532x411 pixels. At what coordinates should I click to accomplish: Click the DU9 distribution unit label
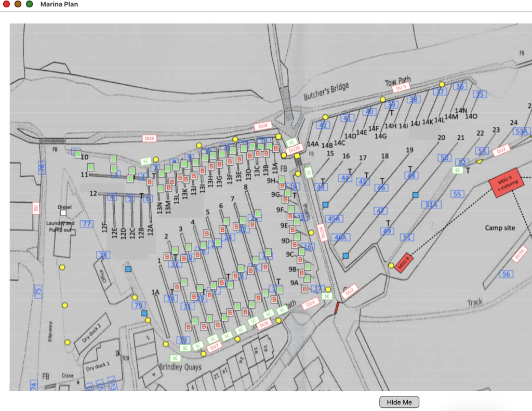150,138
